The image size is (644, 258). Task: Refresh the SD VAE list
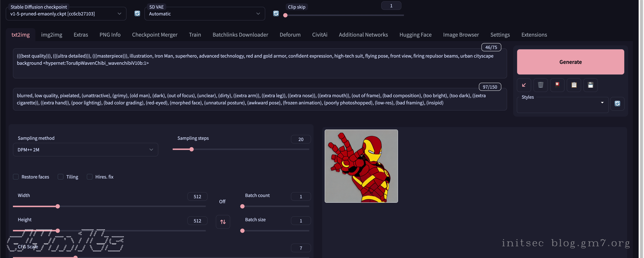point(276,13)
